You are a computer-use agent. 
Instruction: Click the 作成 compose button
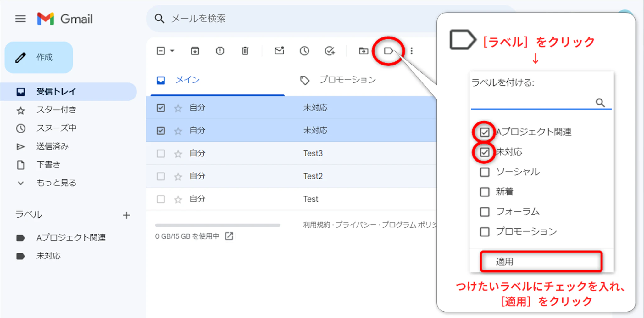pyautogui.click(x=39, y=57)
